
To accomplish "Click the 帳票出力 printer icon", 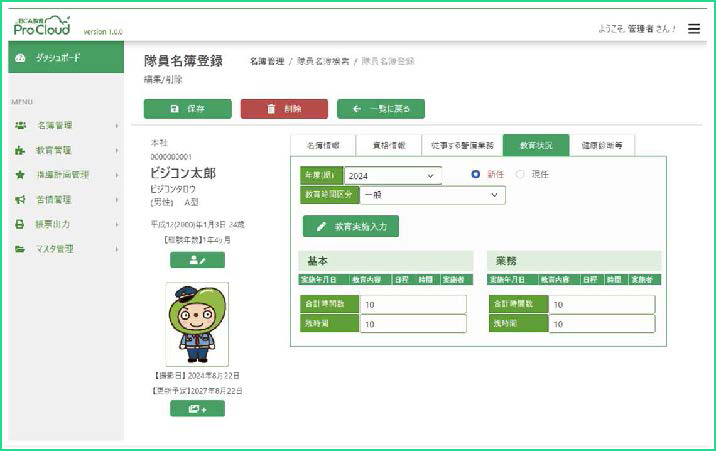I will click(21, 224).
